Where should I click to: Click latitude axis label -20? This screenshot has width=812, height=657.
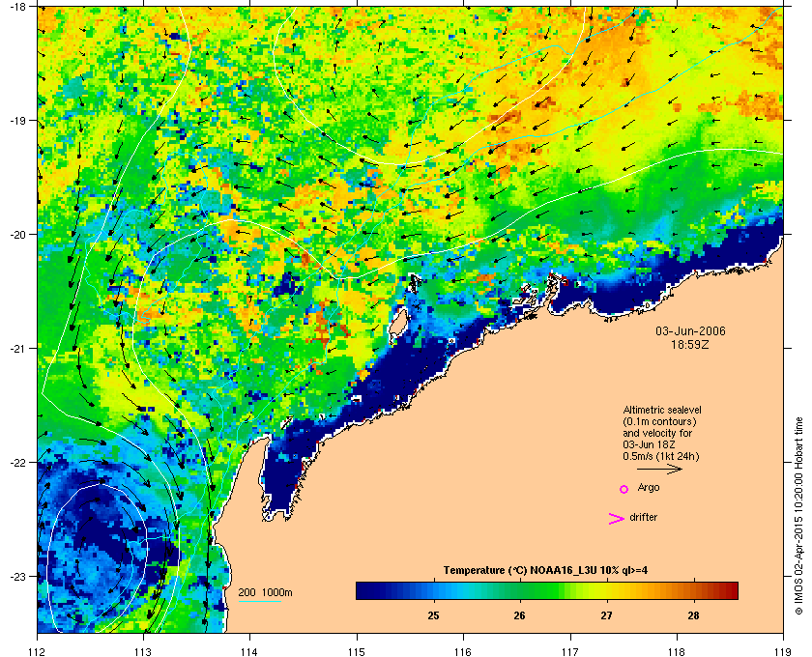[17, 235]
